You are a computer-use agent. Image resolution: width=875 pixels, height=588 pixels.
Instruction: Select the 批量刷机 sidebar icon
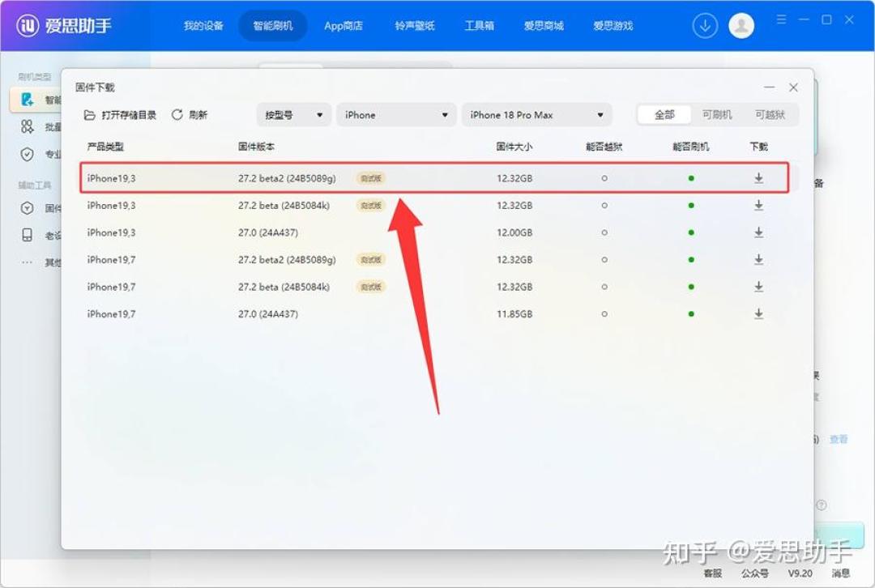pyautogui.click(x=27, y=126)
